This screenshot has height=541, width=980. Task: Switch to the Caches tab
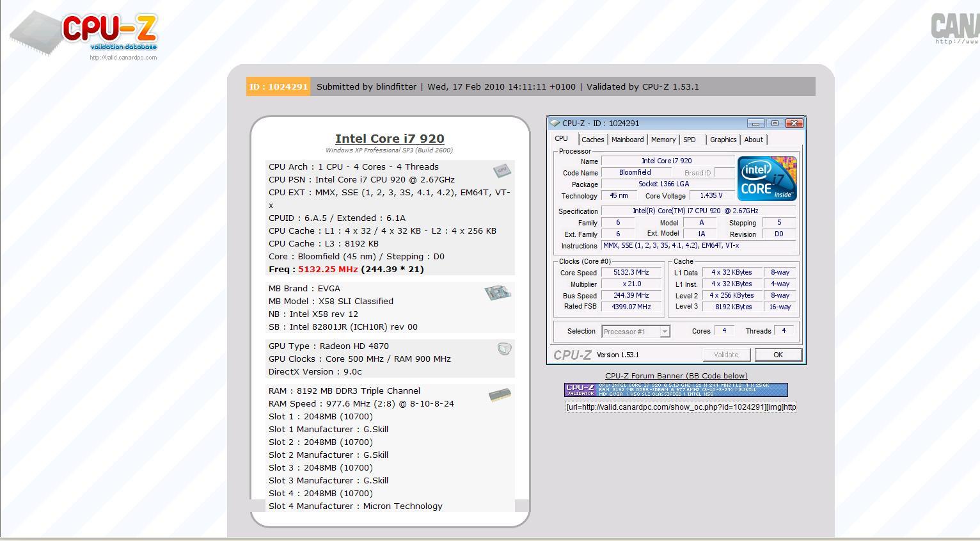[x=592, y=140]
